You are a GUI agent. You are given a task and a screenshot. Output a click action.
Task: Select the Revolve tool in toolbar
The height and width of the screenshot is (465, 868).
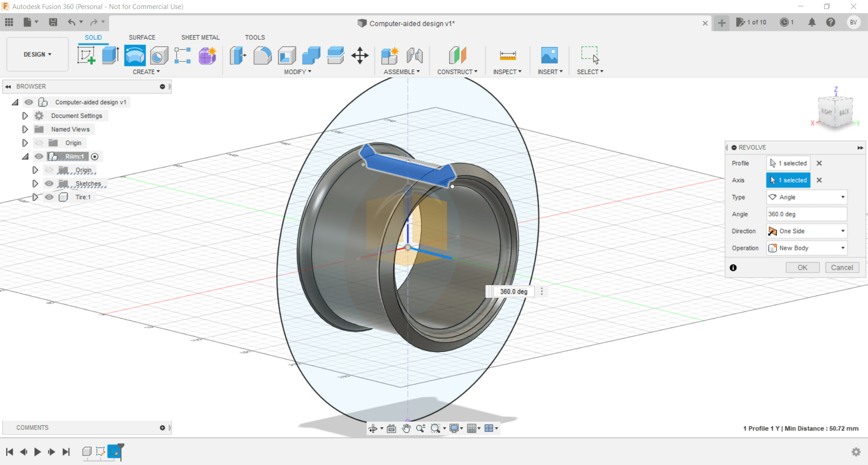[135, 56]
